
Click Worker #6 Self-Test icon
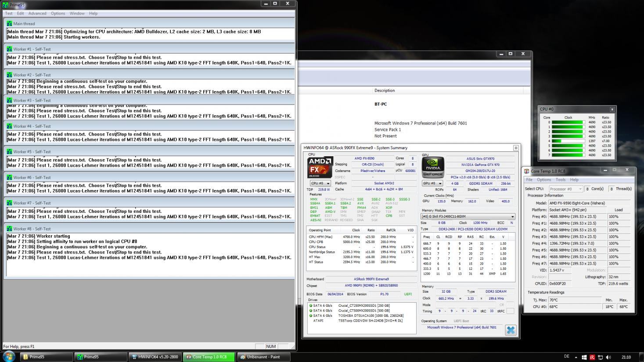[9, 178]
